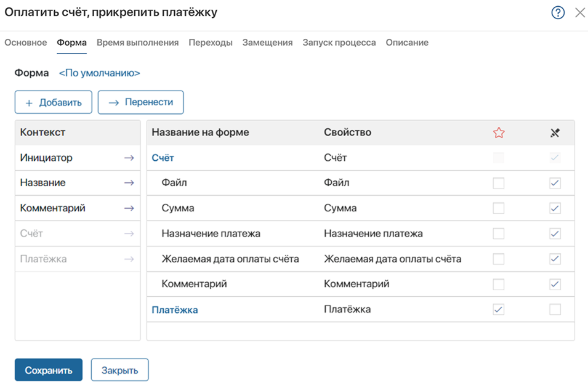Click the Перенести button
This screenshot has width=588, height=385.
tap(140, 102)
